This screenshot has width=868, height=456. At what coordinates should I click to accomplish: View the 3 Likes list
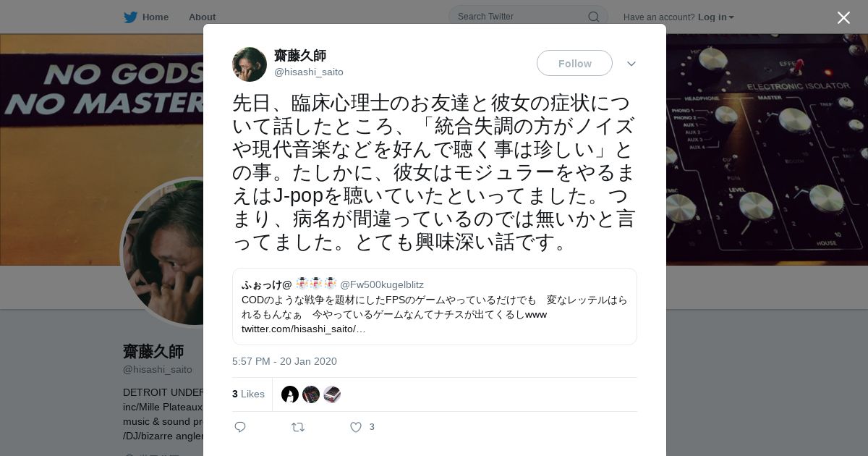(x=248, y=394)
